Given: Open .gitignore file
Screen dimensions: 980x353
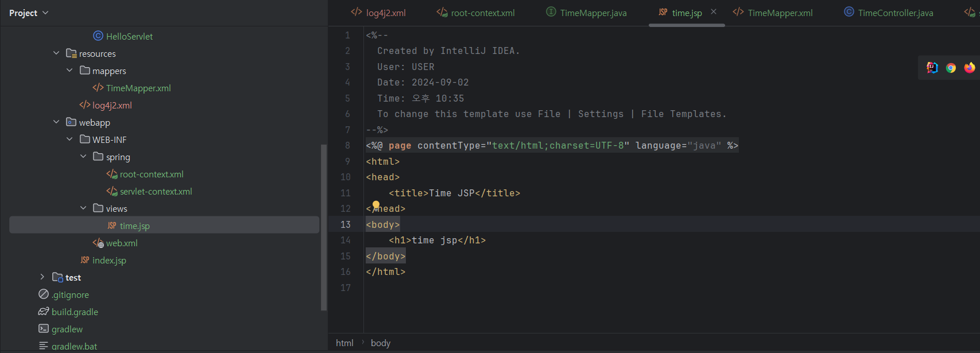Looking at the screenshot, I should pyautogui.click(x=70, y=294).
